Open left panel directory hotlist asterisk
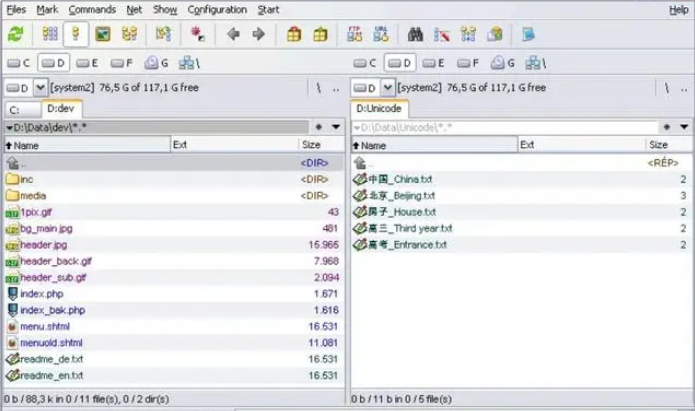Viewport: 695px width, 411px height. pos(318,127)
